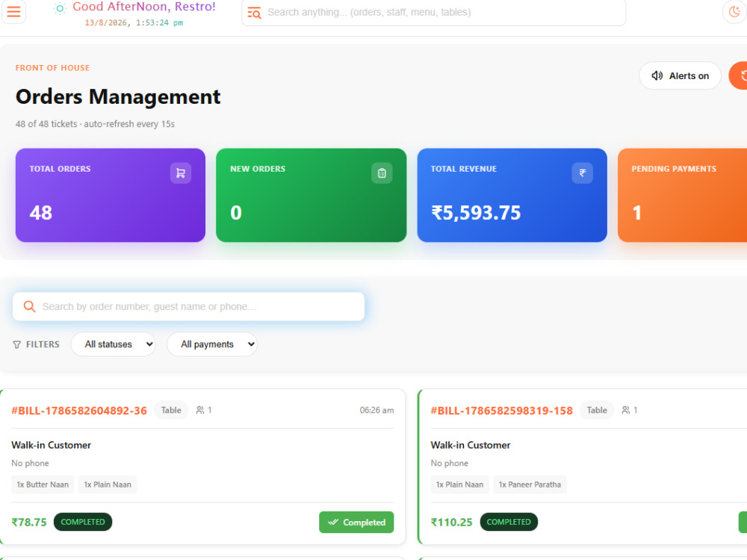747x560 pixels.
Task: Toggle dark mode moon icon
Action: (734, 11)
